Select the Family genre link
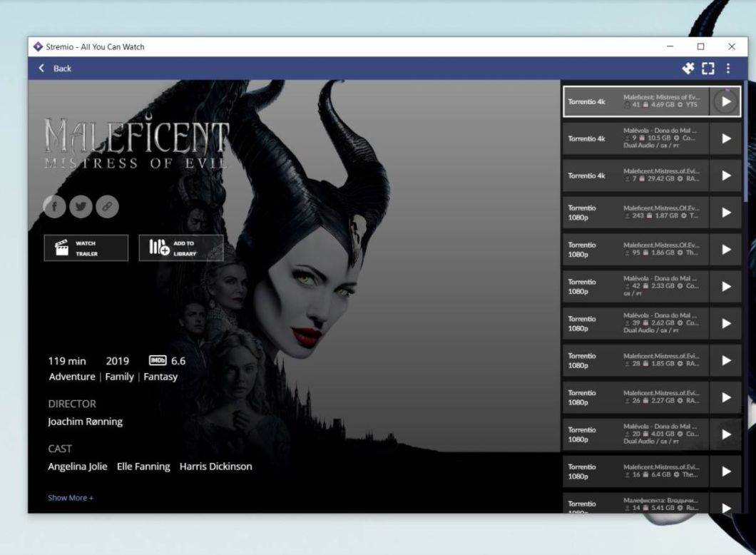756x555 pixels. 119,377
